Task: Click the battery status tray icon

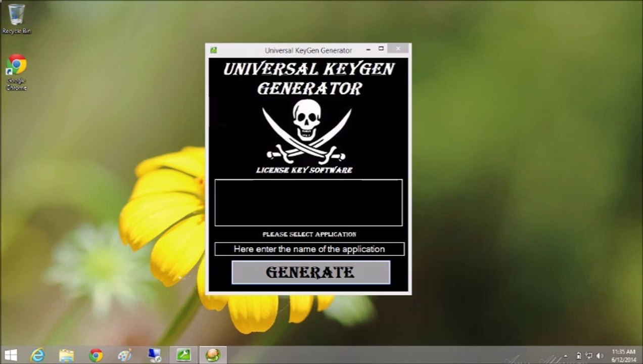Action: tap(578, 356)
